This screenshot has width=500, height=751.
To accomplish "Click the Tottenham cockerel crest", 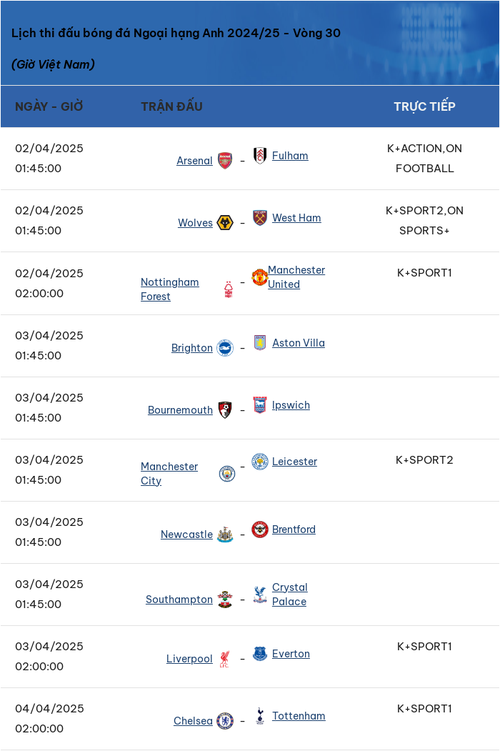I will [x=260, y=716].
